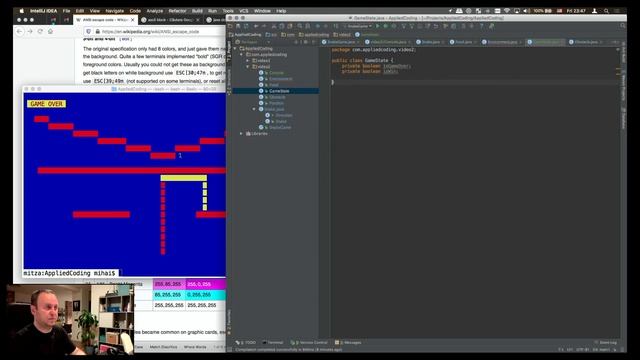640x360 pixels.
Task: Open the VCS menu
Action: pyautogui.click(x=244, y=11)
